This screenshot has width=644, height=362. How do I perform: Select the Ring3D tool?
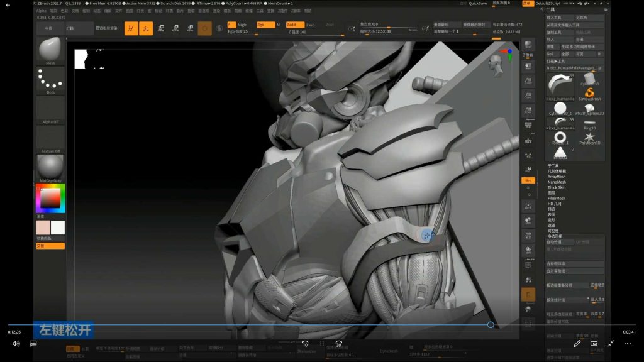pyautogui.click(x=590, y=123)
